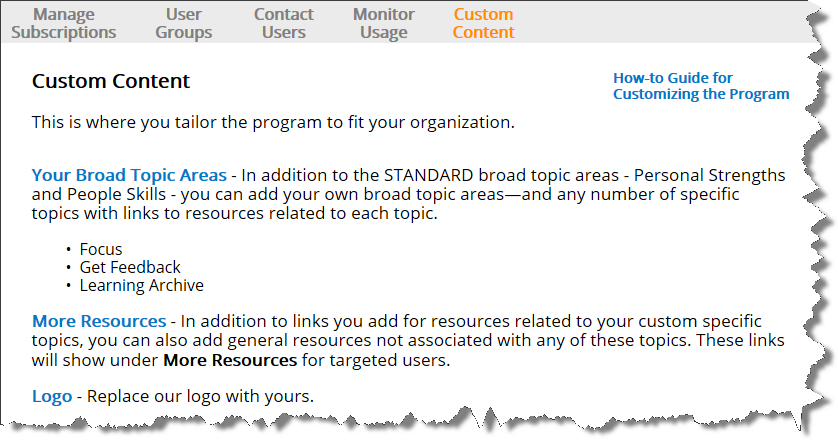Open the How-to Guide for Customizing link

point(701,86)
